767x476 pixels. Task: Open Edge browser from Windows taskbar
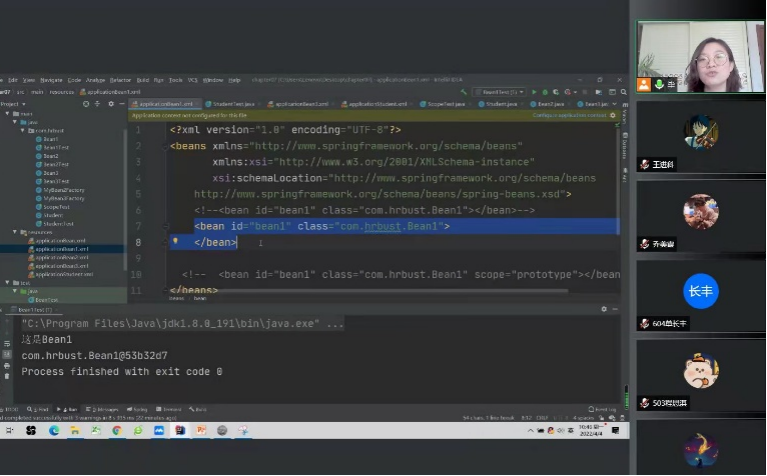pos(54,430)
